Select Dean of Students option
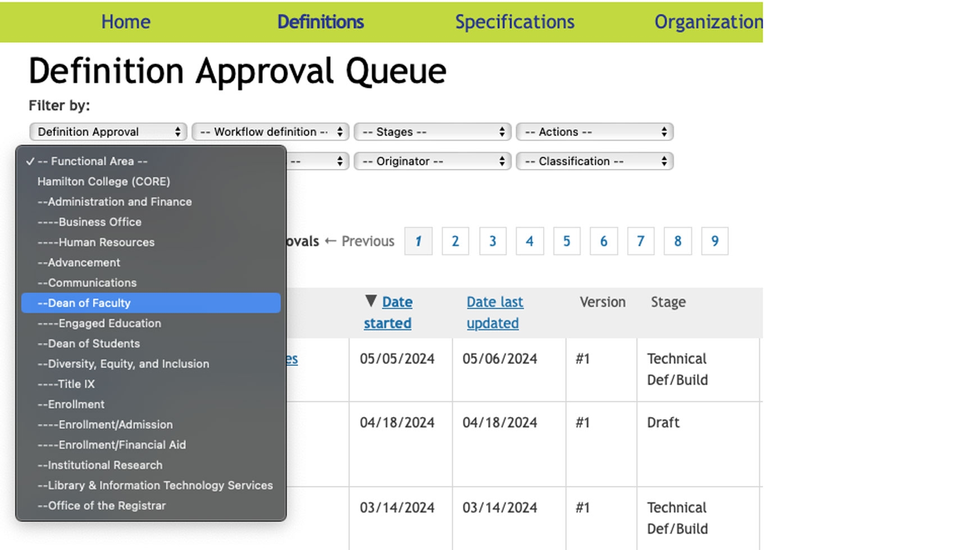Viewport: 980px width, 550px height. pyautogui.click(x=151, y=343)
